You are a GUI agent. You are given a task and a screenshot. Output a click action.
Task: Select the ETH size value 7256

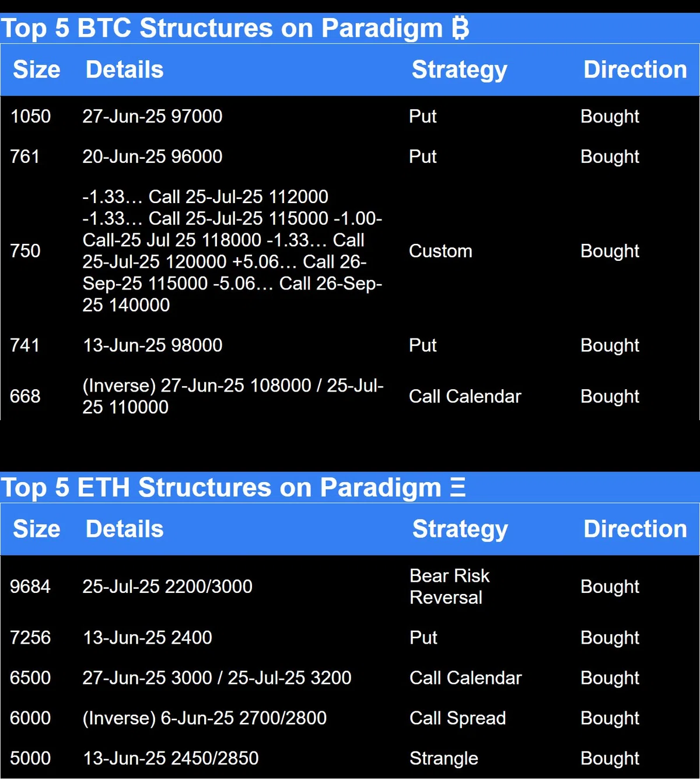tap(30, 637)
